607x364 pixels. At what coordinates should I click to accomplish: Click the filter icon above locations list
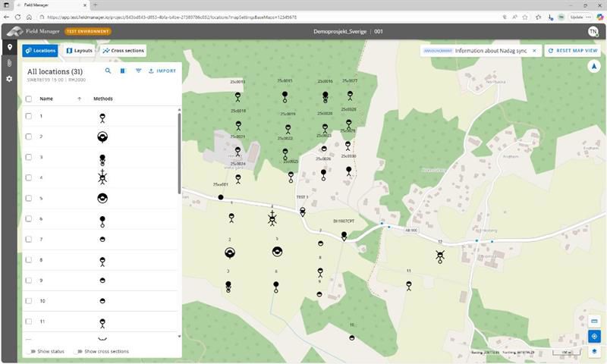(138, 71)
